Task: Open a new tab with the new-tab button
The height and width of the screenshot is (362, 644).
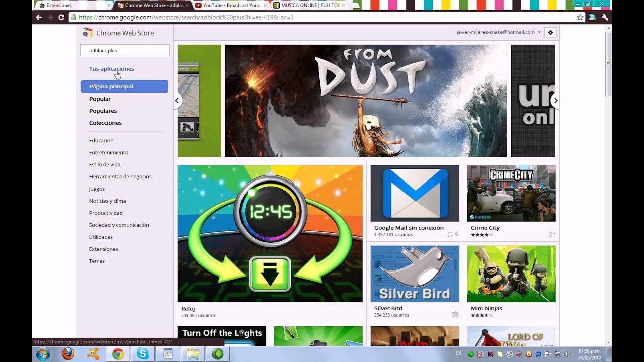Action: pos(356,5)
